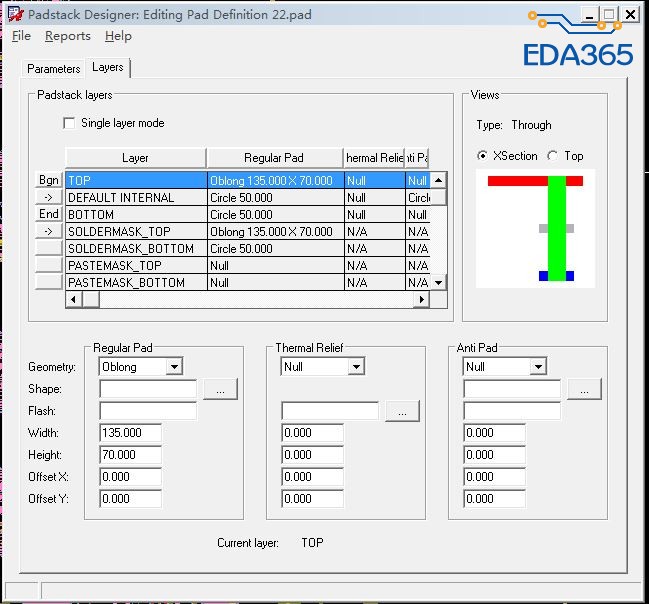This screenshot has width=649, height=604.
Task: Open the Help menu
Action: click(118, 36)
